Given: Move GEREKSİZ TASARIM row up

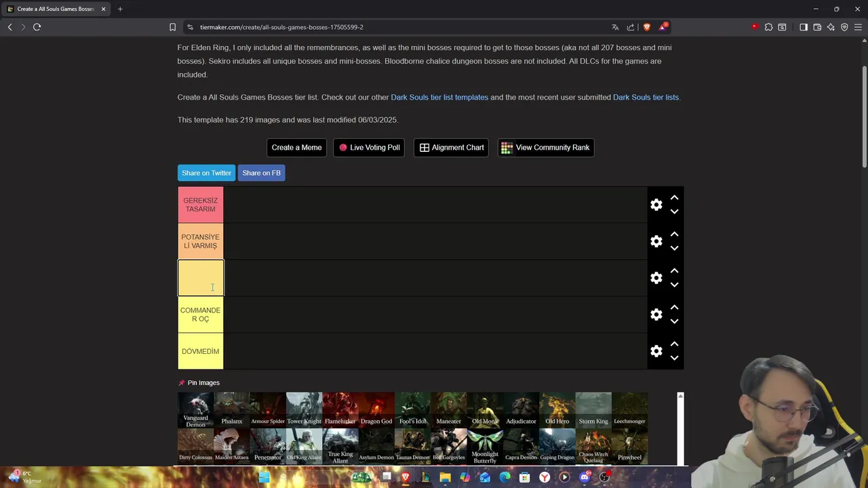Looking at the screenshot, I should tap(674, 198).
